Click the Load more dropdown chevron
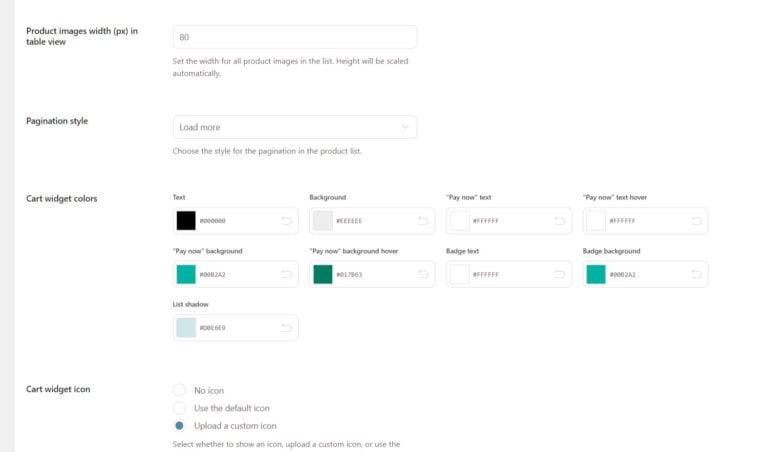The width and height of the screenshot is (769, 452). pos(405,127)
